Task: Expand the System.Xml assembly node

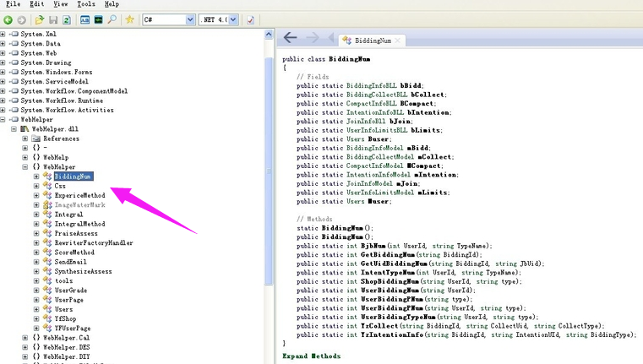Action: tap(3, 34)
